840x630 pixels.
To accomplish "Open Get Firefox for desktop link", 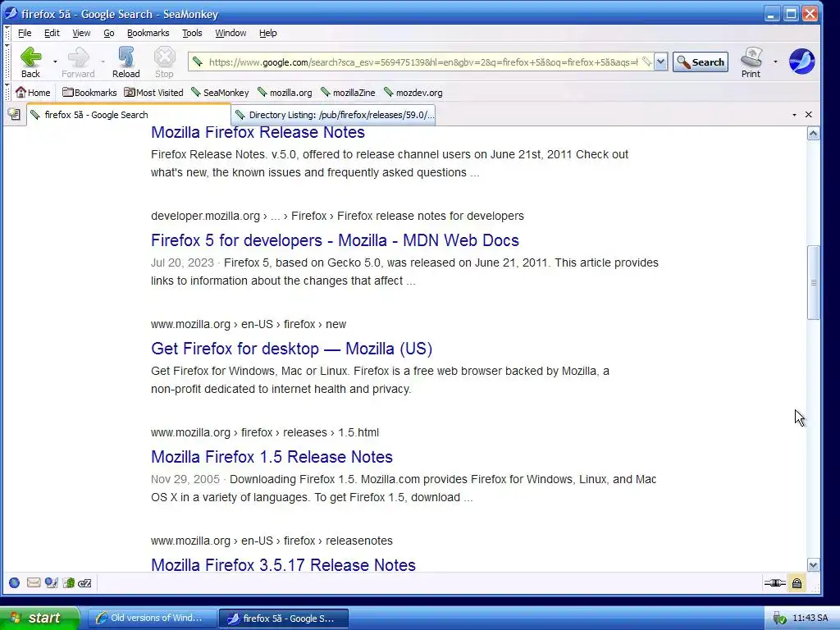I will click(x=291, y=348).
